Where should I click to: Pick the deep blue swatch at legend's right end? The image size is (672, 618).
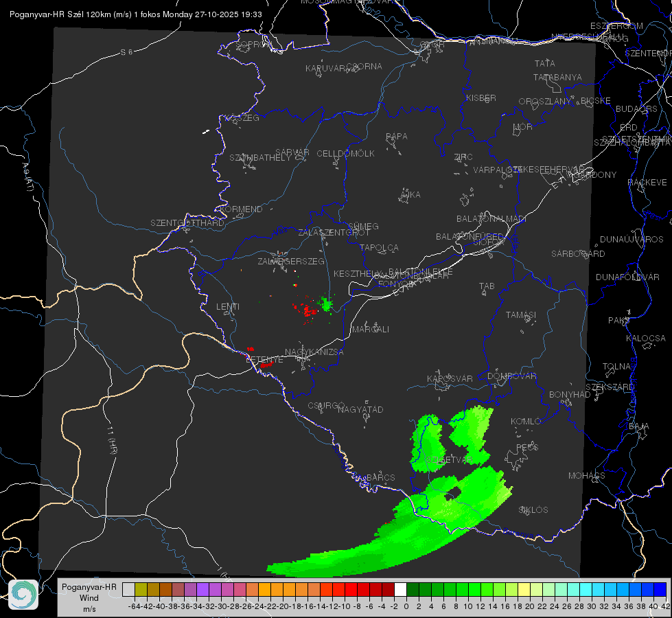pyautogui.click(x=660, y=589)
